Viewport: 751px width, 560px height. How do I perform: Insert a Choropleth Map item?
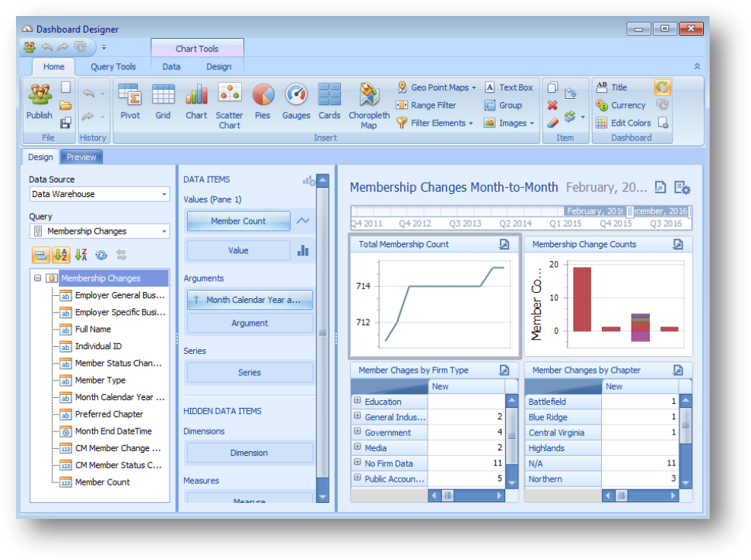click(x=369, y=106)
